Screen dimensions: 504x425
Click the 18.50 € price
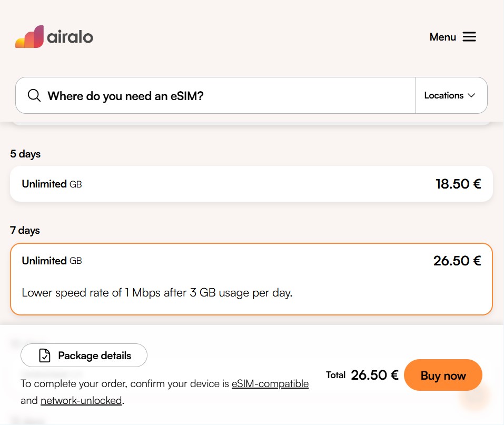(x=458, y=184)
